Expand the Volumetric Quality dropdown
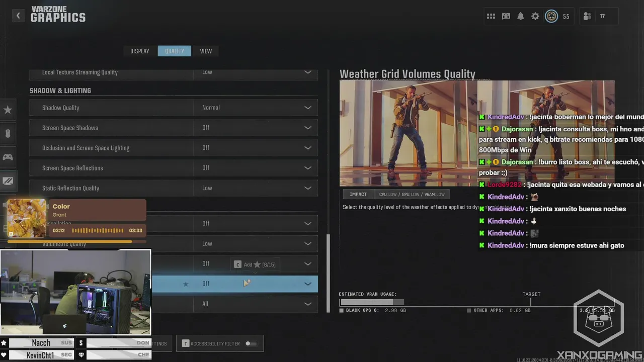The height and width of the screenshot is (362, 644). coord(307,244)
